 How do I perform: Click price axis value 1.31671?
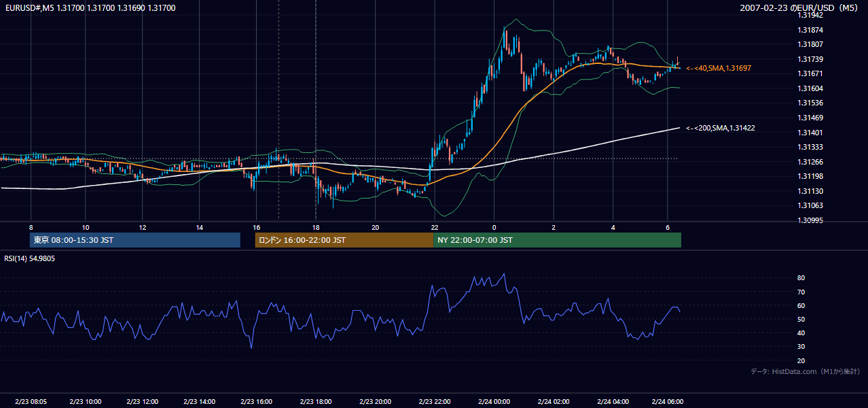pyautogui.click(x=810, y=73)
